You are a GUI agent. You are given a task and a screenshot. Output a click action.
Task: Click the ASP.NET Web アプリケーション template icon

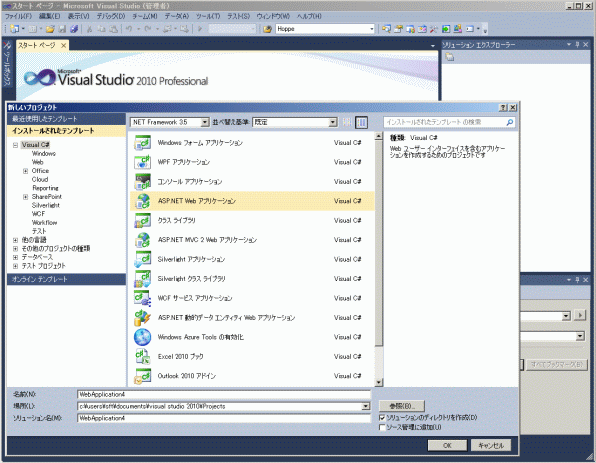pos(143,201)
